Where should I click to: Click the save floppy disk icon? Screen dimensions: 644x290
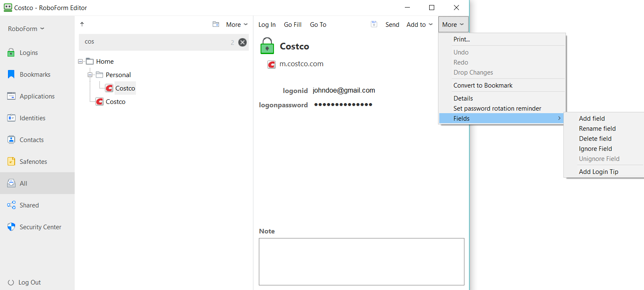point(374,24)
